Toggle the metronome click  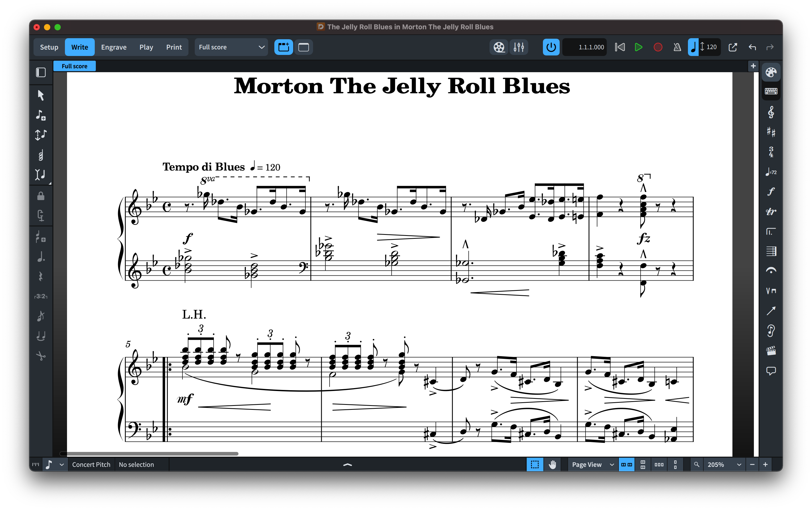click(x=677, y=47)
